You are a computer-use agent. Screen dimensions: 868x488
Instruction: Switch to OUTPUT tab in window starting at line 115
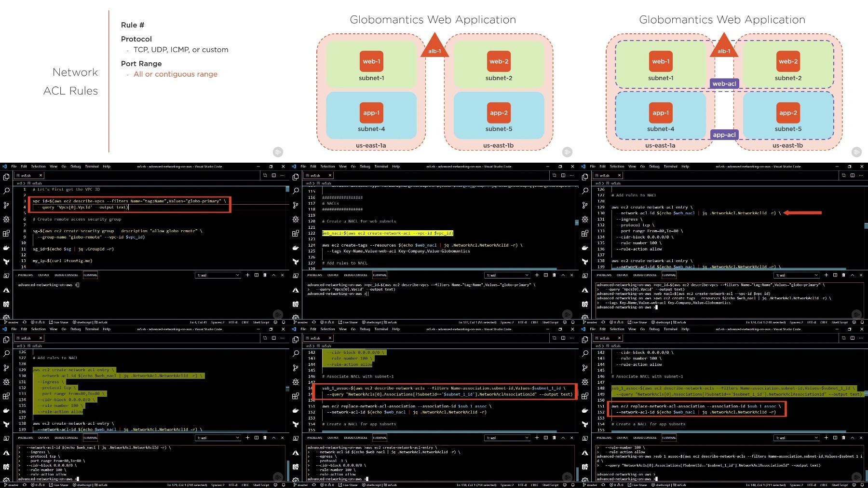[x=333, y=275]
